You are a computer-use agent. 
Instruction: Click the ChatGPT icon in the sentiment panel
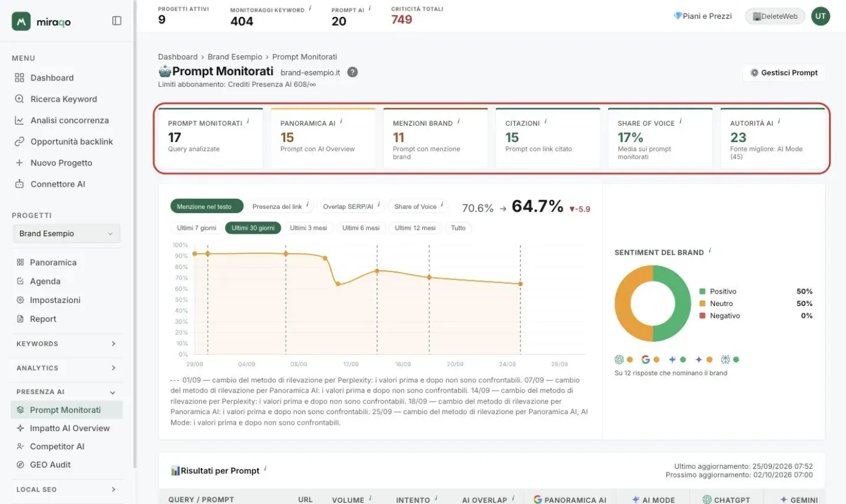[619, 359]
